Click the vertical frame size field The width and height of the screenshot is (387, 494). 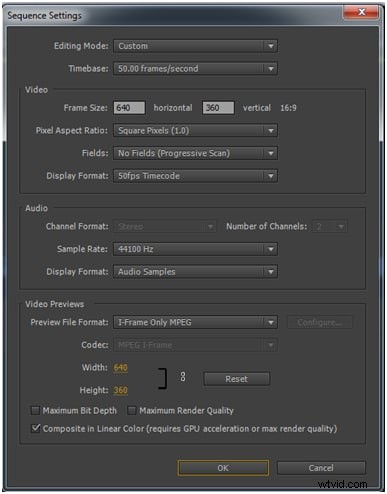click(218, 108)
